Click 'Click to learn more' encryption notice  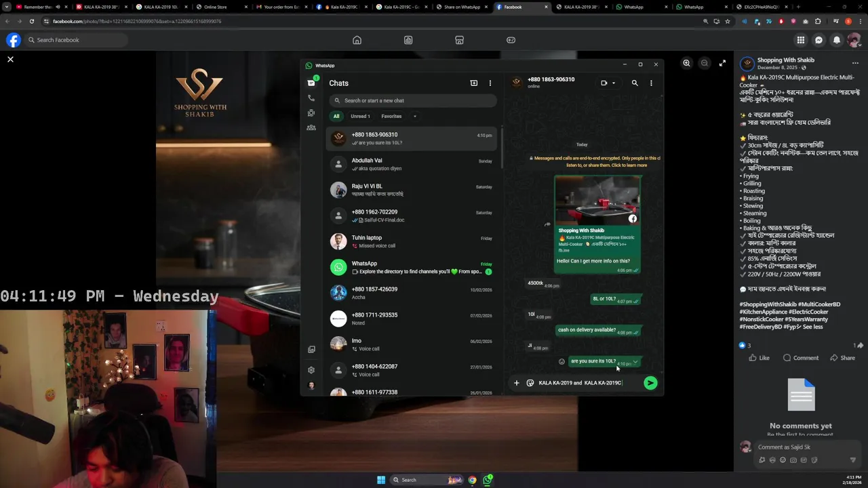[629, 165]
